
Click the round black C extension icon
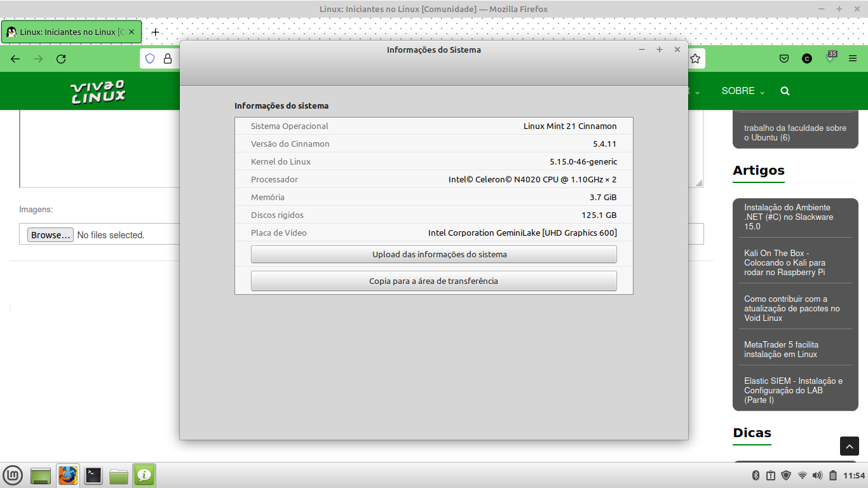[x=807, y=58]
